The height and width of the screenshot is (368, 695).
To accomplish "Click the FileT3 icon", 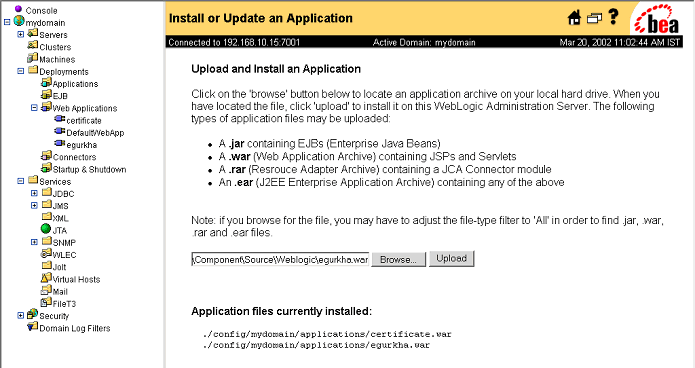I will pyautogui.click(x=46, y=302).
